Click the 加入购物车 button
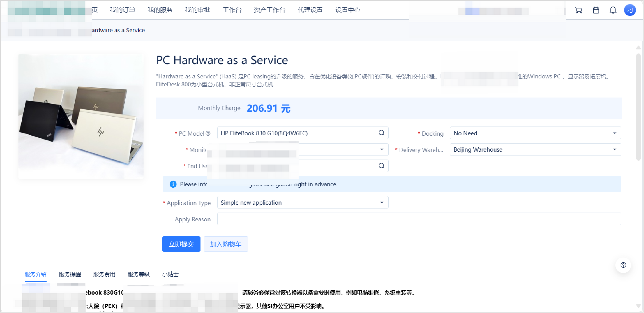Image resolution: width=644 pixels, height=313 pixels. tap(225, 244)
